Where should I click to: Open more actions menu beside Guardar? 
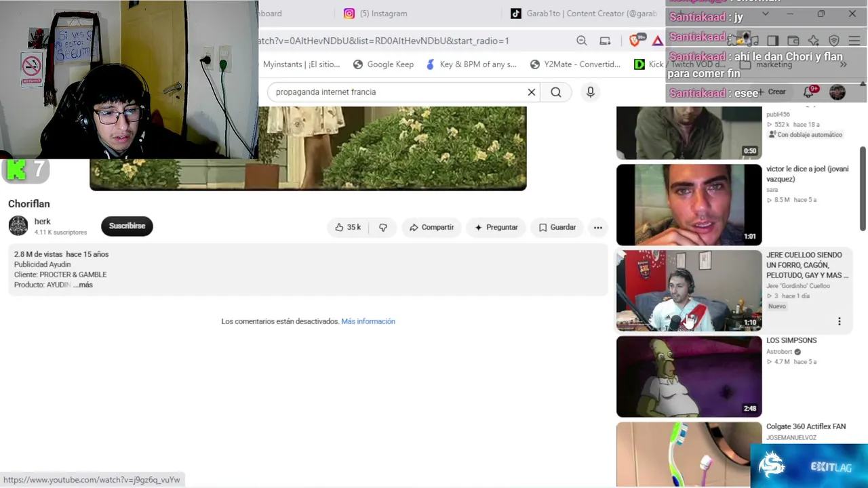click(x=598, y=228)
